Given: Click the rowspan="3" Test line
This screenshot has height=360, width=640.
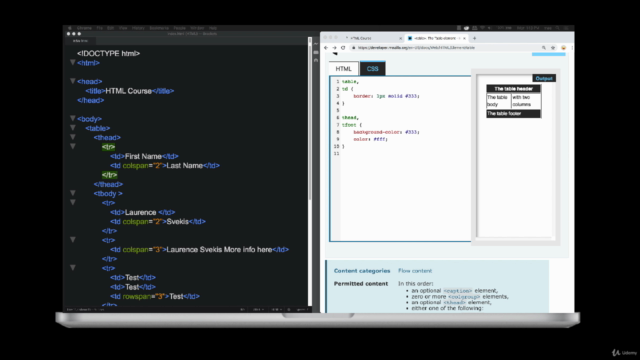Looking at the screenshot, I should click(x=155, y=296).
